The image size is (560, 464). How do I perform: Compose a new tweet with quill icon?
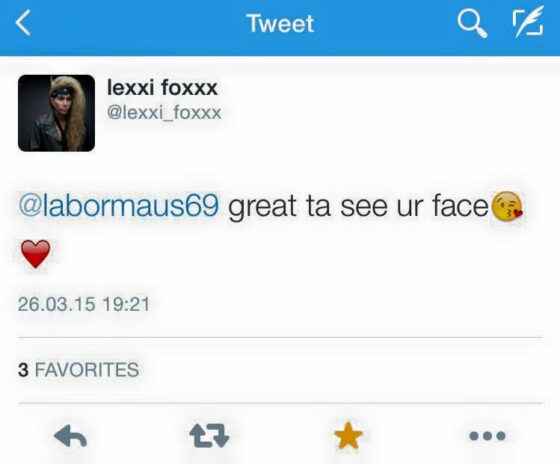point(528,22)
